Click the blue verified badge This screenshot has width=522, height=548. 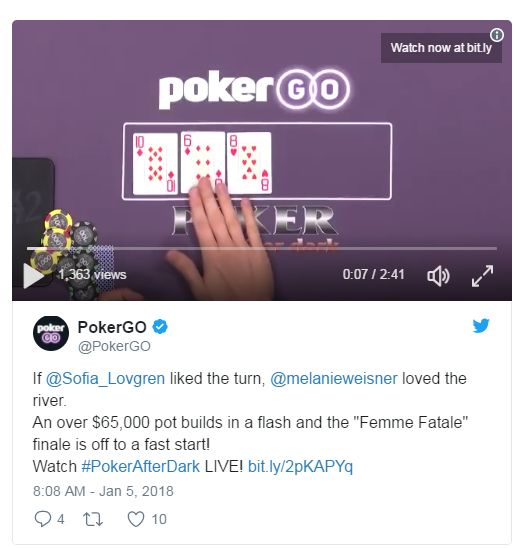point(160,327)
